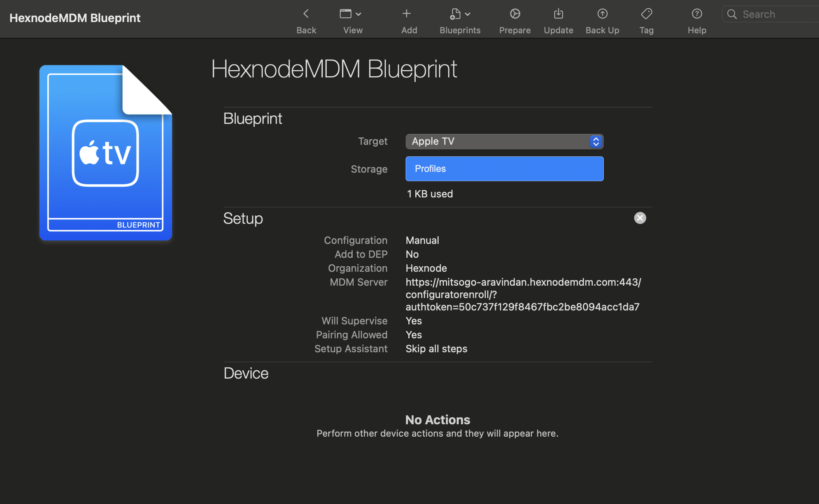Click the Back toolbar label

(x=306, y=30)
